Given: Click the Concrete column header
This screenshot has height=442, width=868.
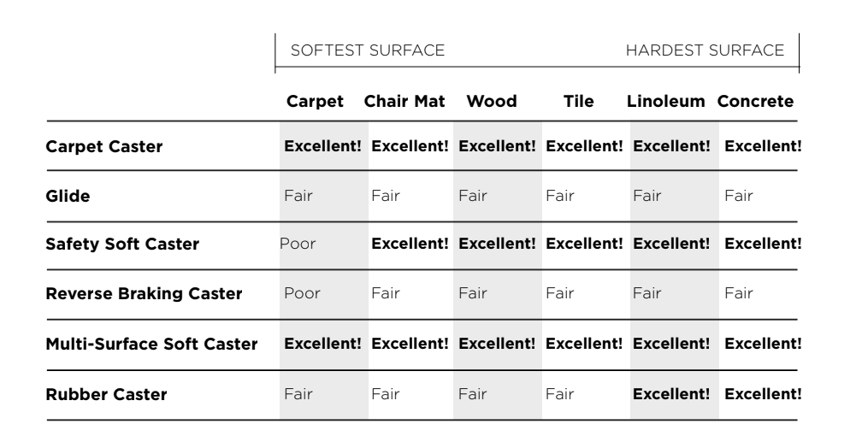Looking at the screenshot, I should click(x=755, y=102).
